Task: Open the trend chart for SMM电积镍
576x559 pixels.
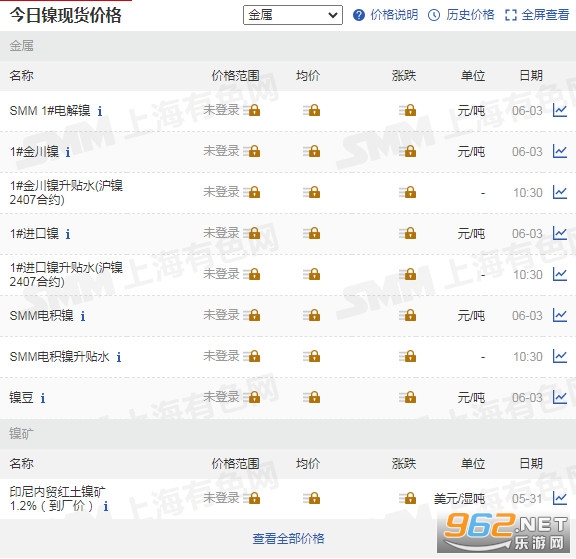Action: click(560, 315)
